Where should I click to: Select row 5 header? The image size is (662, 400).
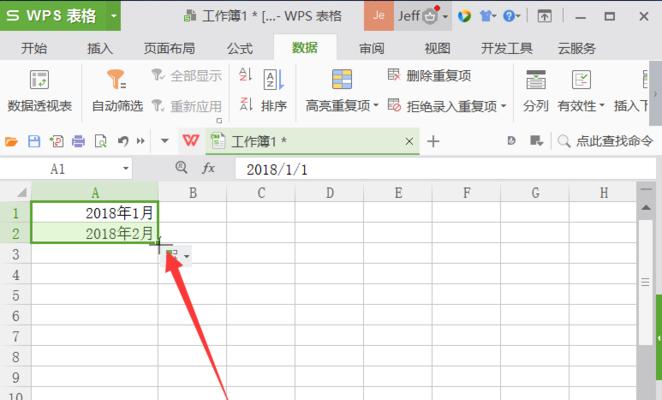(16, 296)
